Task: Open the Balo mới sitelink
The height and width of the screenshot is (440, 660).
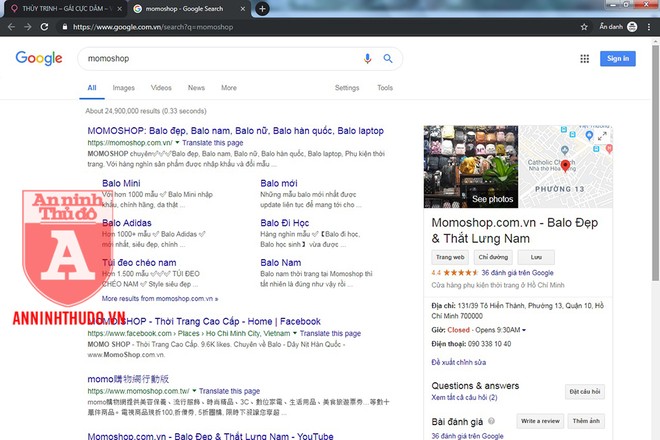Action: point(279,183)
